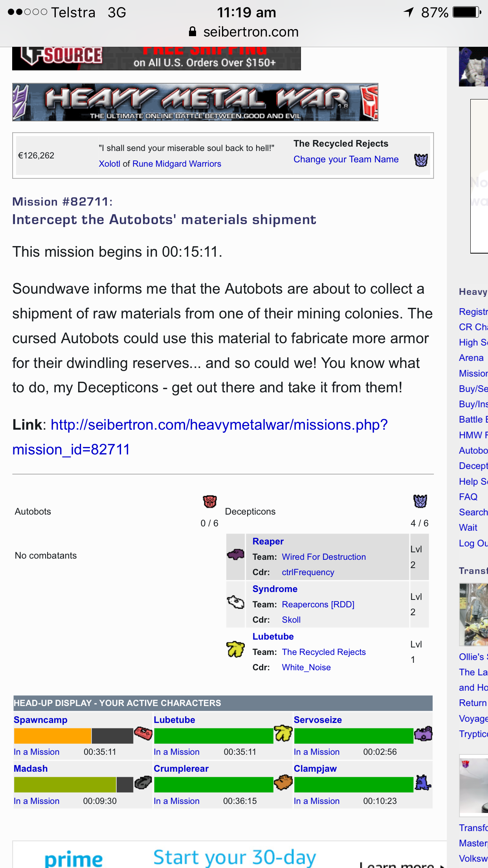Click Clampjaw's blue beast icon

coord(423,782)
